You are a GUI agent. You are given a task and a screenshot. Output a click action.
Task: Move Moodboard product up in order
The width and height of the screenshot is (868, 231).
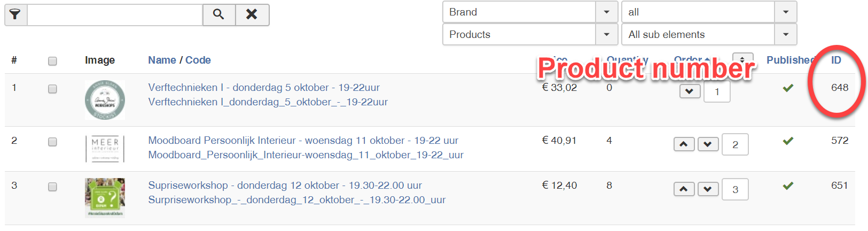click(684, 144)
